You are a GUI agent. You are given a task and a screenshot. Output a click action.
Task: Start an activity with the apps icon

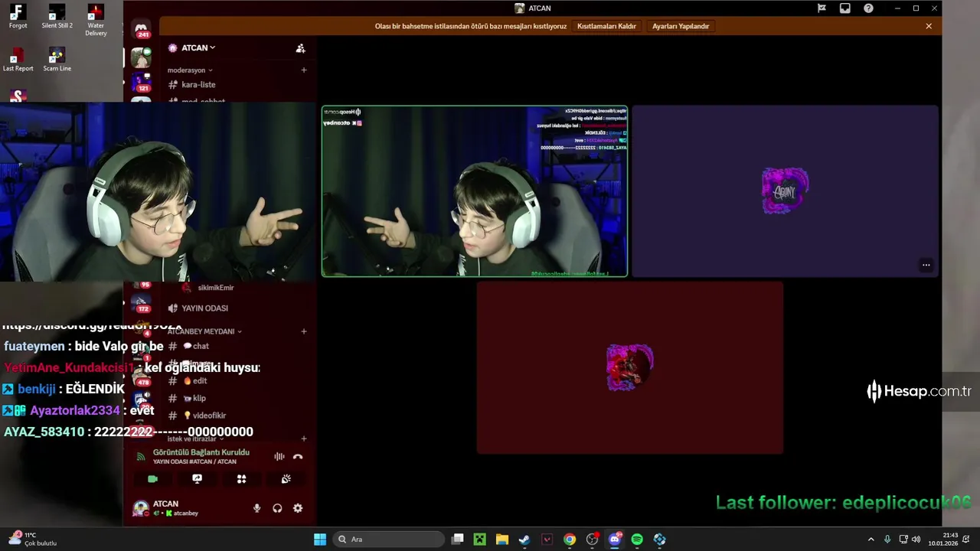coord(241,479)
